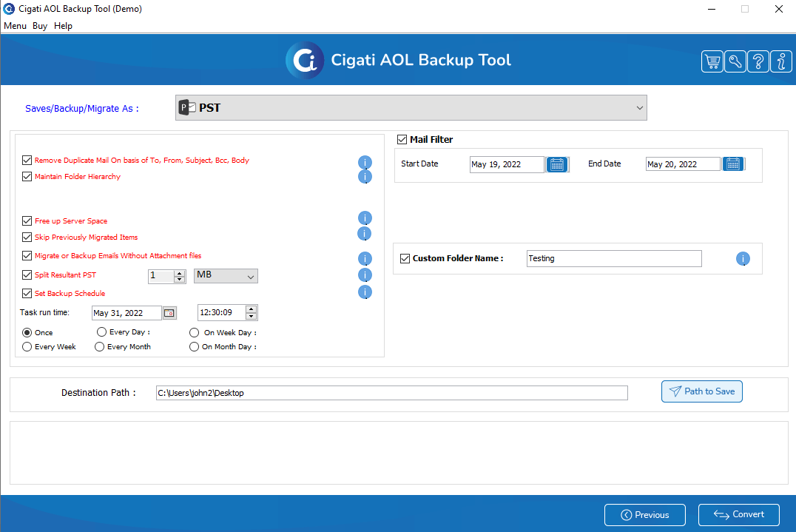
Task: Select the On Month Day radio option
Action: tap(194, 347)
